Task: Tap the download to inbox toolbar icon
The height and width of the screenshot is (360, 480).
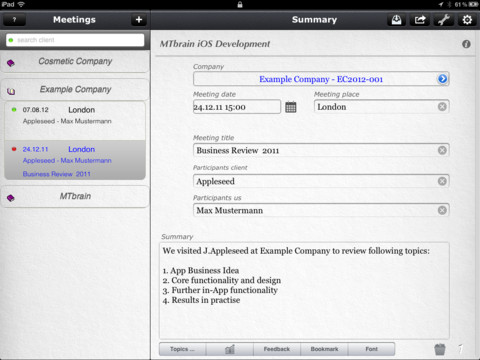Action: click(396, 20)
